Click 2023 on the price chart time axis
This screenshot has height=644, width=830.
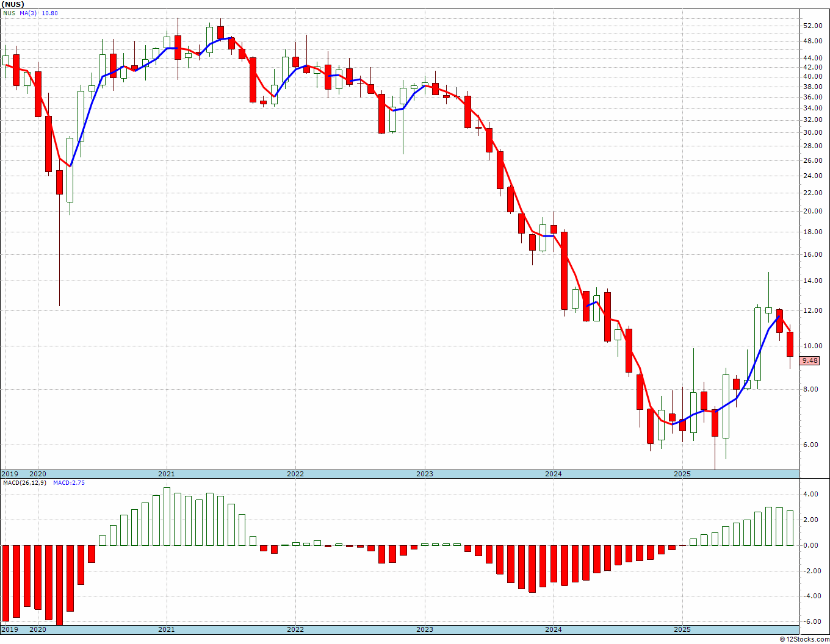[x=425, y=474]
